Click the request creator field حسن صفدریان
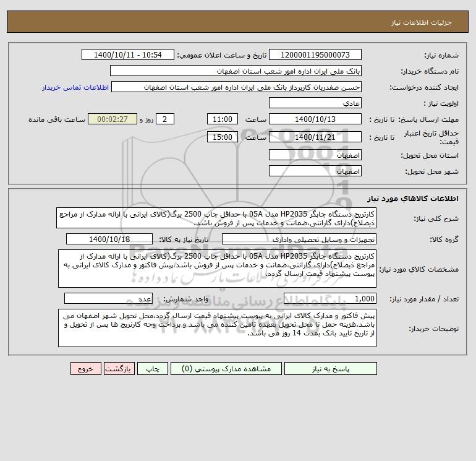 click(x=237, y=87)
